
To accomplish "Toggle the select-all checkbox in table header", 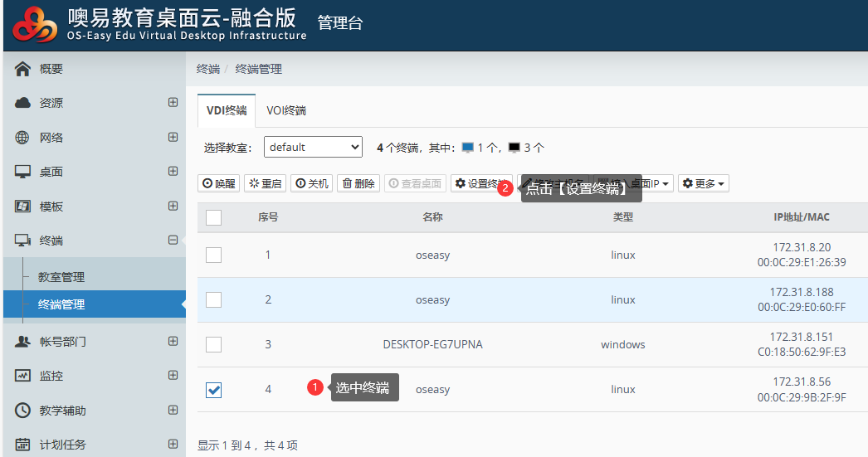I will 213,217.
